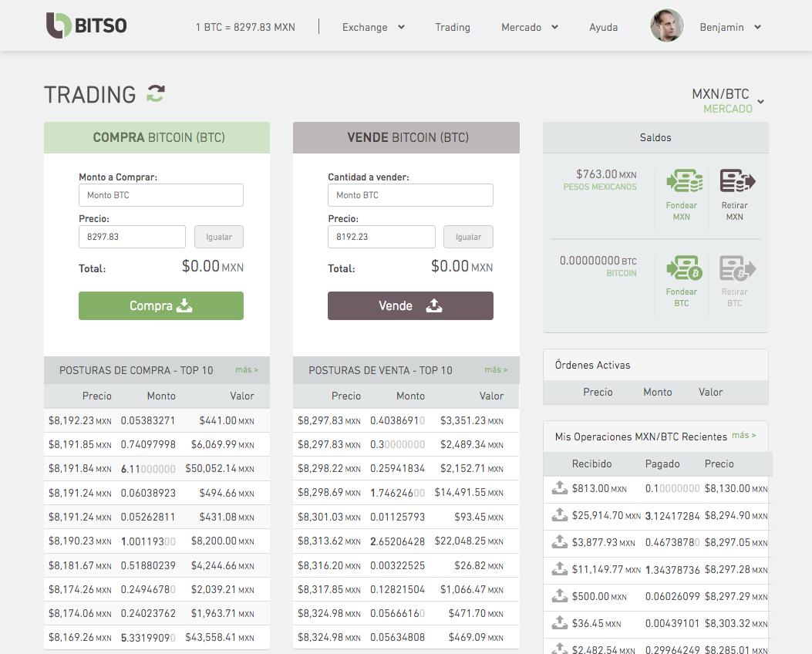This screenshot has height=654, width=812.
Task: Click the Fondear BTC deposit icon
Action: tap(681, 269)
